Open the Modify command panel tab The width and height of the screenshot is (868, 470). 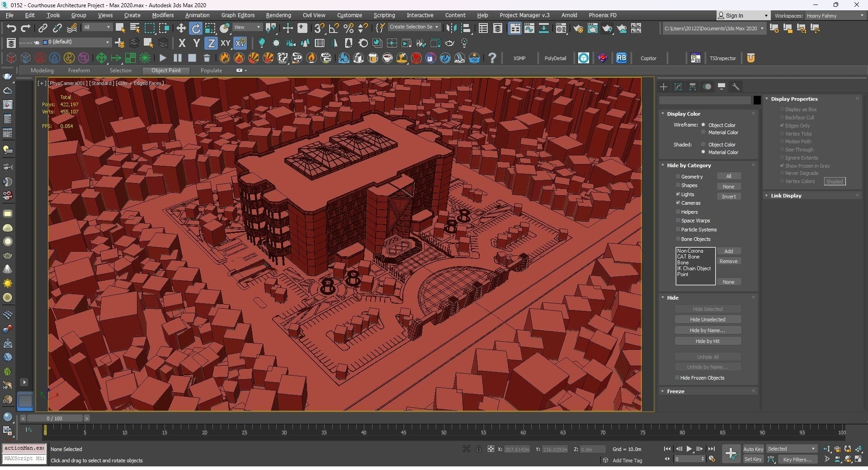tap(678, 86)
